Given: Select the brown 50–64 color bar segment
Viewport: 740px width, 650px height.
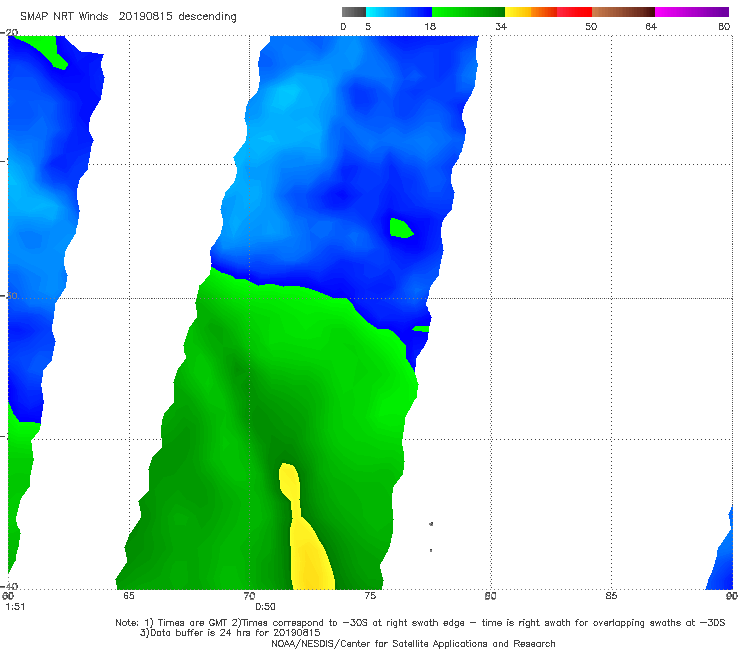Looking at the screenshot, I should pyautogui.click(x=623, y=12).
